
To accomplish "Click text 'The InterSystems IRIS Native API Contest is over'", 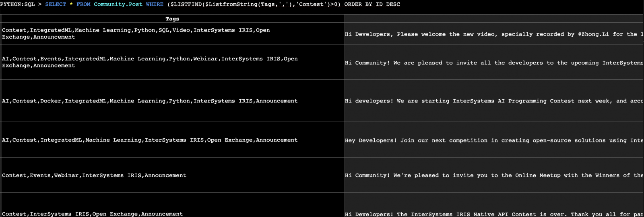I will (482, 214).
